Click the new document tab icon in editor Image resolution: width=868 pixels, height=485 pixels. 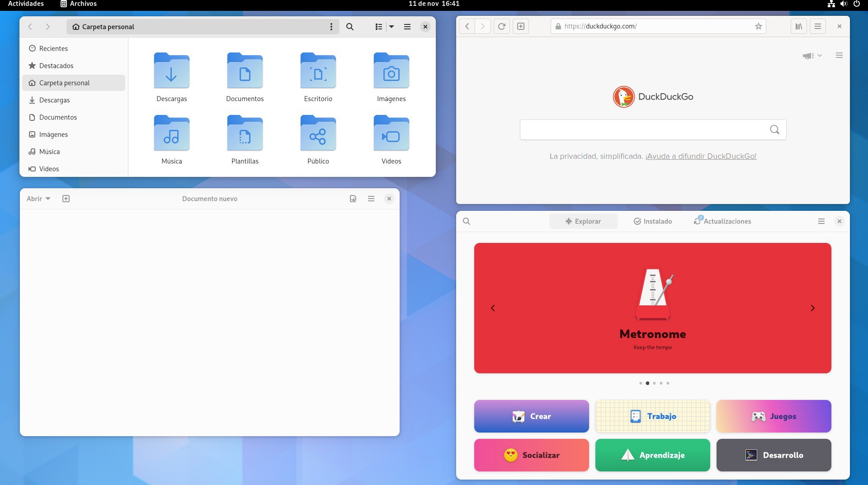pyautogui.click(x=66, y=199)
